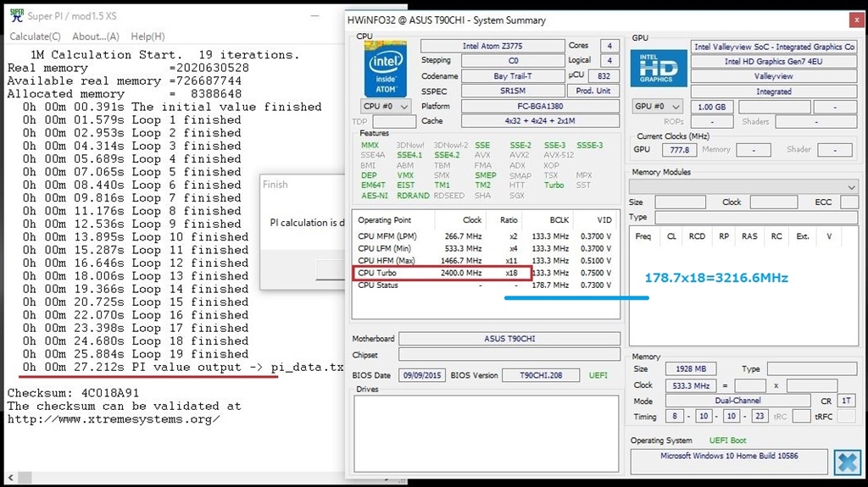This screenshot has width=868, height=487.
Task: Click the SSE4.2 feature flag
Action: [447, 155]
